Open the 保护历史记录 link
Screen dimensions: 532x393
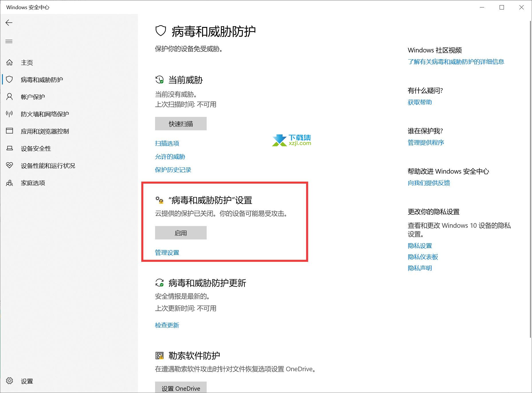click(x=173, y=170)
